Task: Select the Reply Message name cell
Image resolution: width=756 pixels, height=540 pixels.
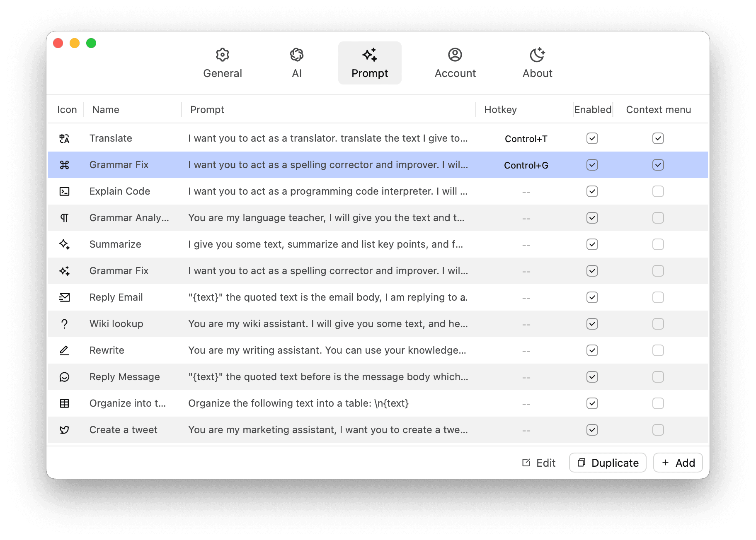Action: tap(125, 377)
